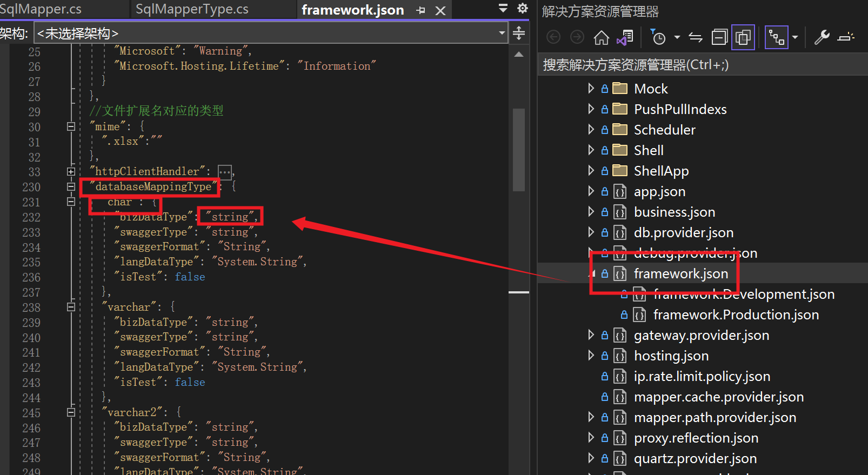Viewport: 868px width, 475px height.
Task: Pin the framework.json tab
Action: 421,10
